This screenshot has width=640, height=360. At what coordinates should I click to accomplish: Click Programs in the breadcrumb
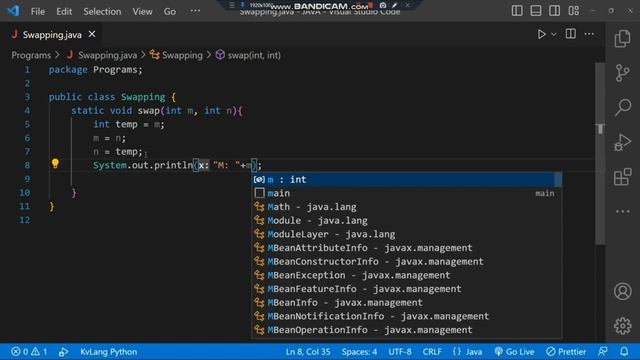(x=31, y=55)
